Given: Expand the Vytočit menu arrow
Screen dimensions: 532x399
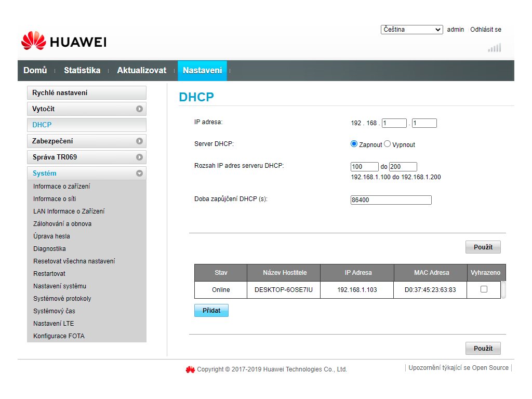Looking at the screenshot, I should click(x=139, y=109).
